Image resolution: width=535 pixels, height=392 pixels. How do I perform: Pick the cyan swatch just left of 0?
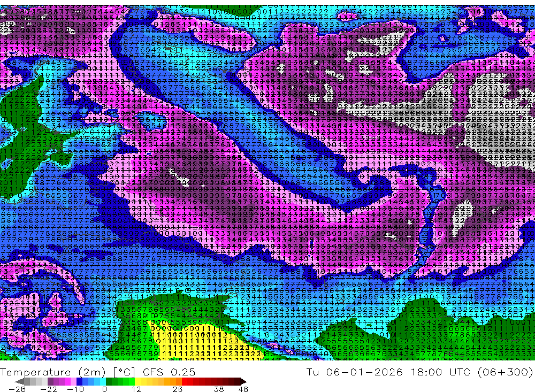click(103, 381)
